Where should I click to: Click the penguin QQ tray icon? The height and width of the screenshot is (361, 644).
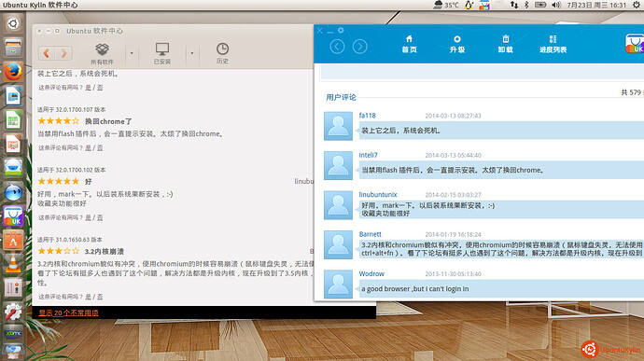coord(469,5)
